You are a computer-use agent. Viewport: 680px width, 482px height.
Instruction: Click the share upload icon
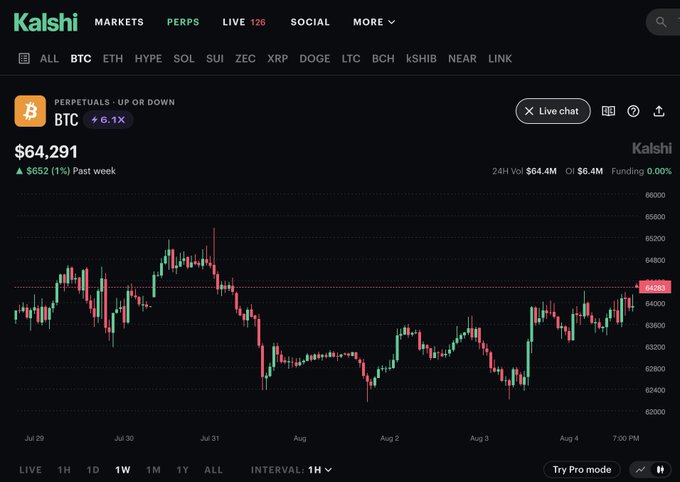[x=659, y=111]
